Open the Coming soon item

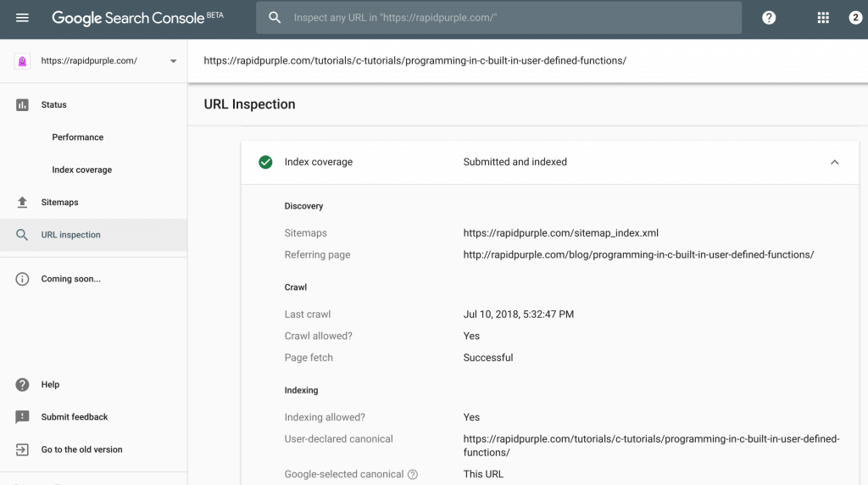[x=71, y=279]
